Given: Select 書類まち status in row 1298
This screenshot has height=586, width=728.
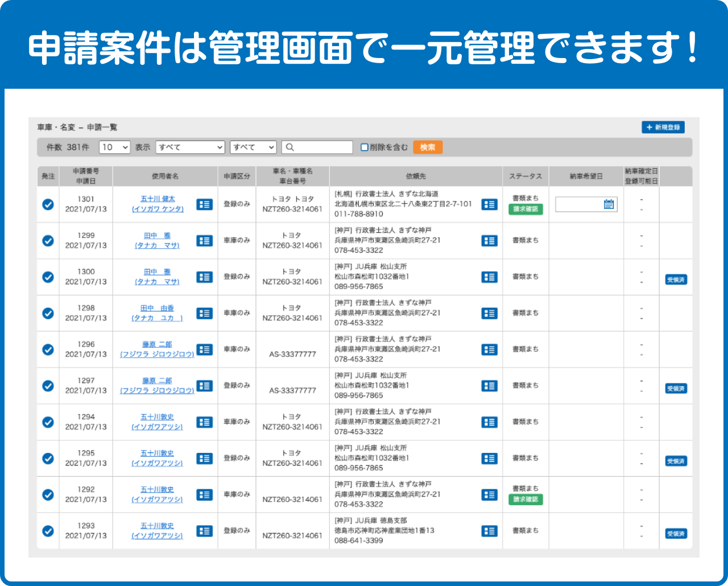Looking at the screenshot, I should [x=526, y=313].
